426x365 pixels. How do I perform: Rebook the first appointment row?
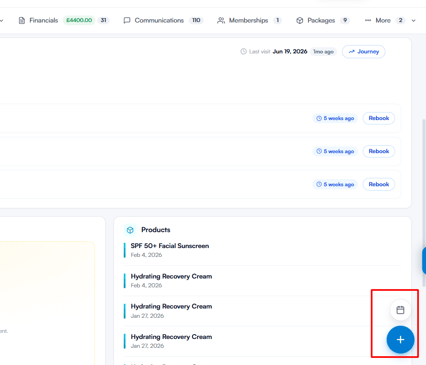[379, 118]
